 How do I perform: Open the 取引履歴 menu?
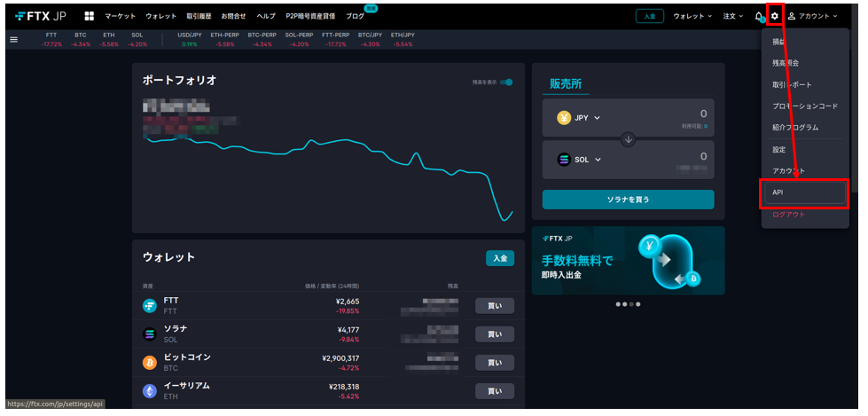pos(199,16)
